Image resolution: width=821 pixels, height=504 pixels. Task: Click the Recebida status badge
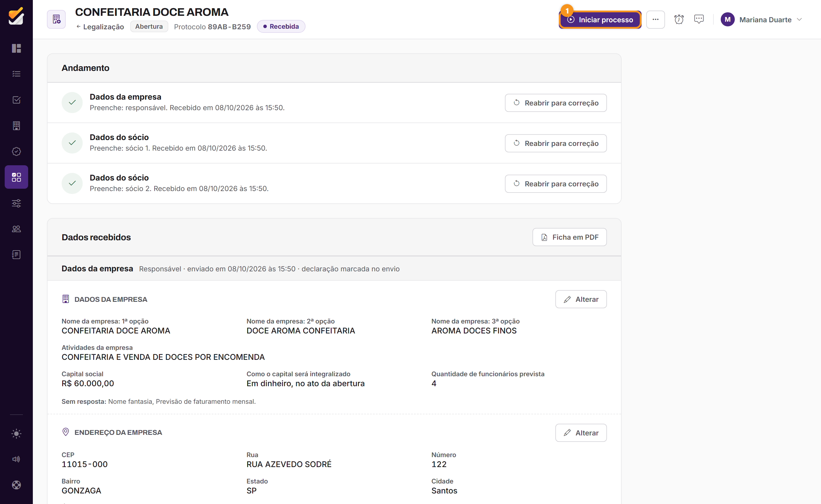[281, 26]
